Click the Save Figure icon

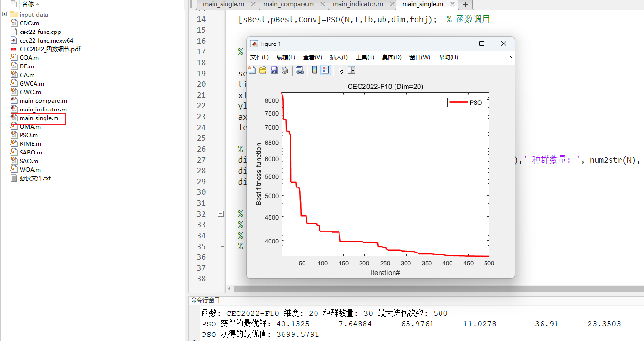click(273, 70)
